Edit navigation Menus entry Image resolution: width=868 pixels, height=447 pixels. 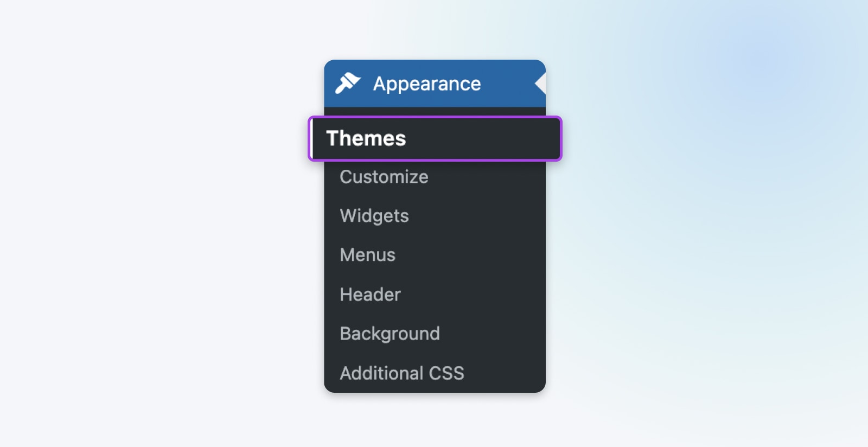point(368,255)
